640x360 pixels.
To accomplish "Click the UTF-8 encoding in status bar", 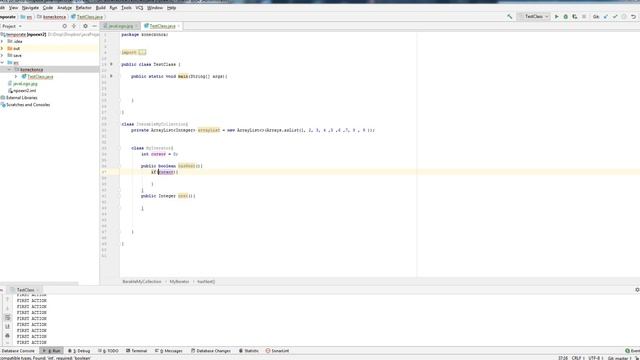I will 594,358.
